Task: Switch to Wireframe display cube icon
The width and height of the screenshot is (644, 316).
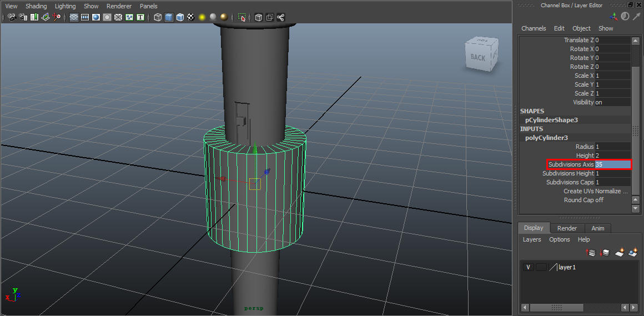Action: pos(158,17)
